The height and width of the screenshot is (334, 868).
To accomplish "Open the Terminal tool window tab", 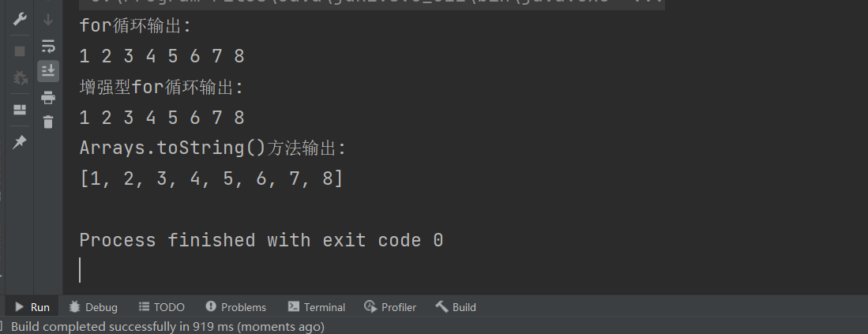I will 316,307.
